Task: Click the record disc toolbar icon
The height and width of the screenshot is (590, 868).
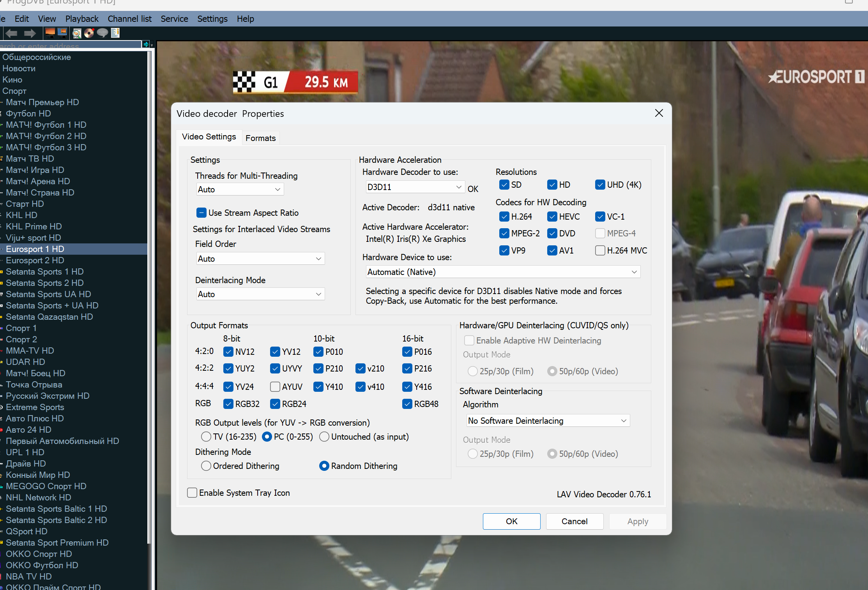Action: (x=89, y=33)
